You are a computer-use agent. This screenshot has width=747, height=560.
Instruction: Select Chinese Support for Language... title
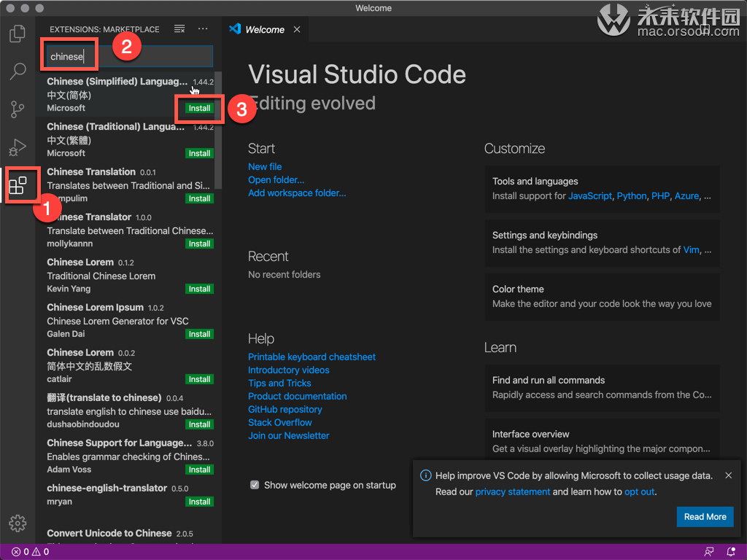pyautogui.click(x=119, y=443)
